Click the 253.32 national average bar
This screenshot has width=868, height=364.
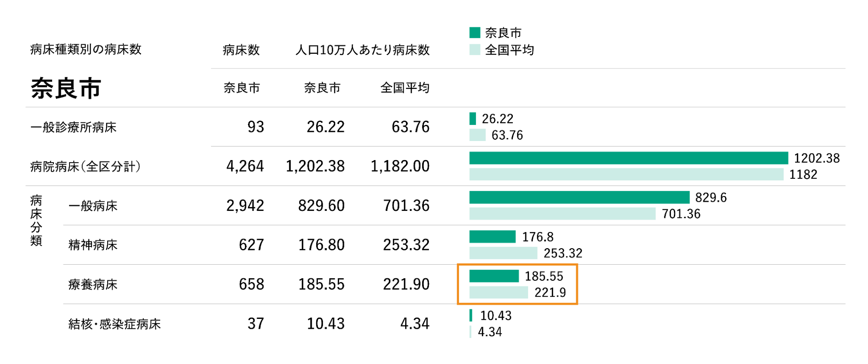pos(503,253)
